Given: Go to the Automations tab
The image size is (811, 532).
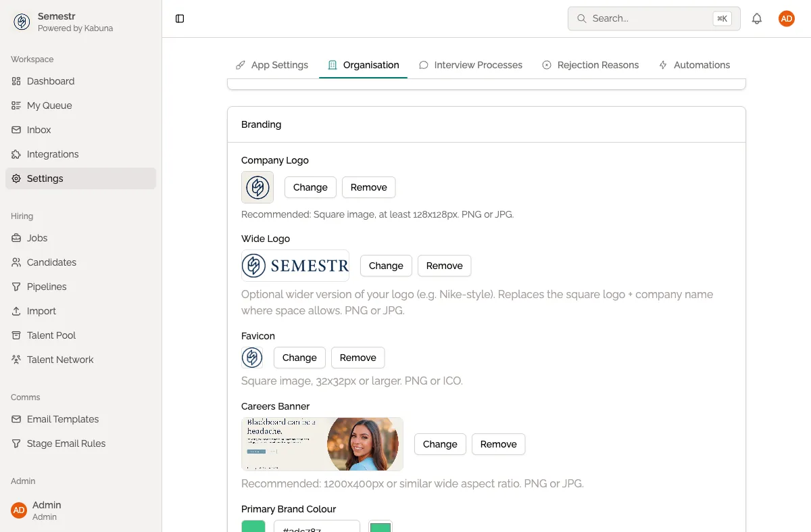Looking at the screenshot, I should coord(694,65).
